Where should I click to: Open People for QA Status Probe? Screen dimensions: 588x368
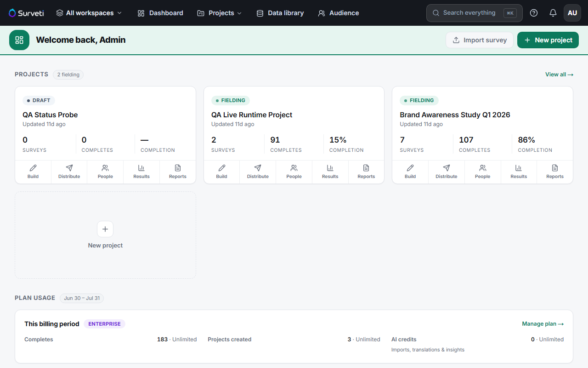coord(105,172)
